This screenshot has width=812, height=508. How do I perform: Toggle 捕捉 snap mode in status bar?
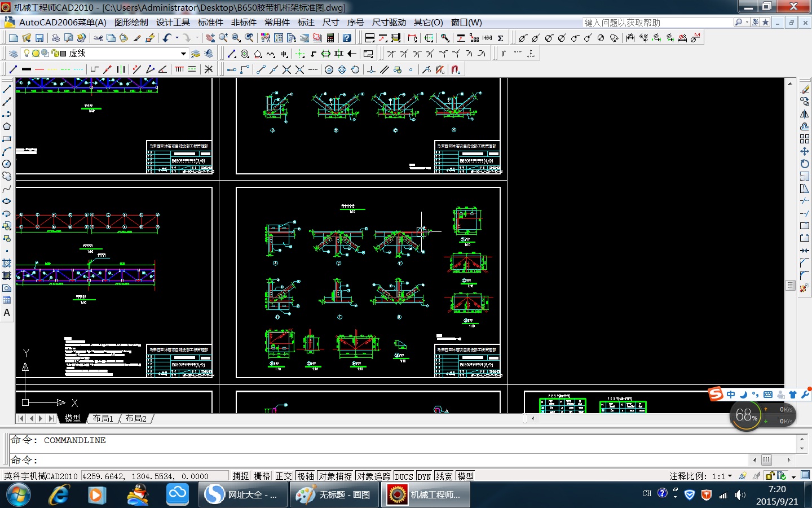click(x=241, y=476)
